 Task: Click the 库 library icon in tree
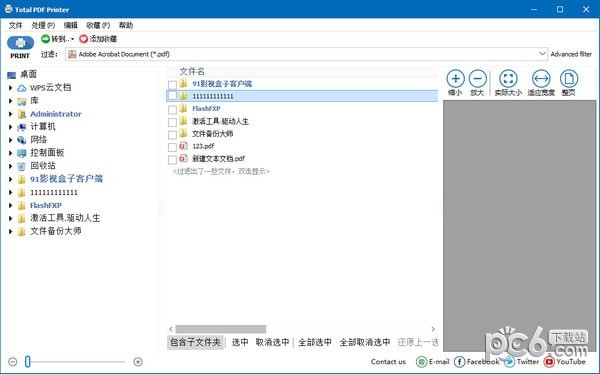22,101
